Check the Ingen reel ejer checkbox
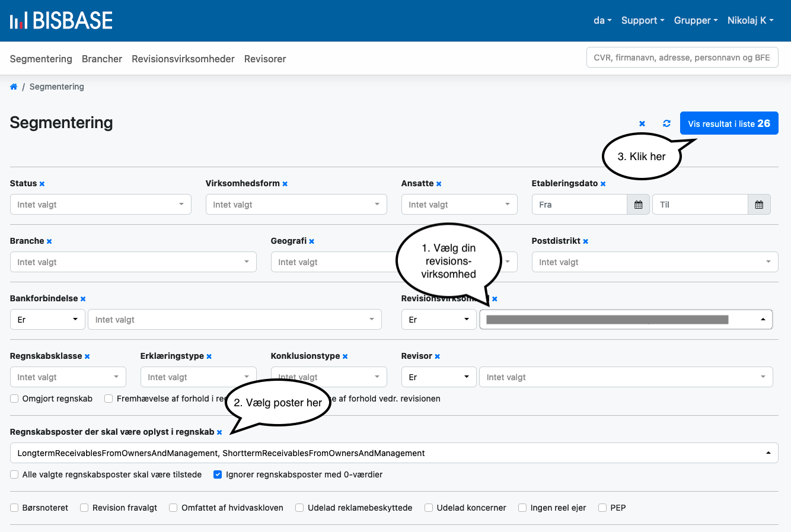 point(522,508)
